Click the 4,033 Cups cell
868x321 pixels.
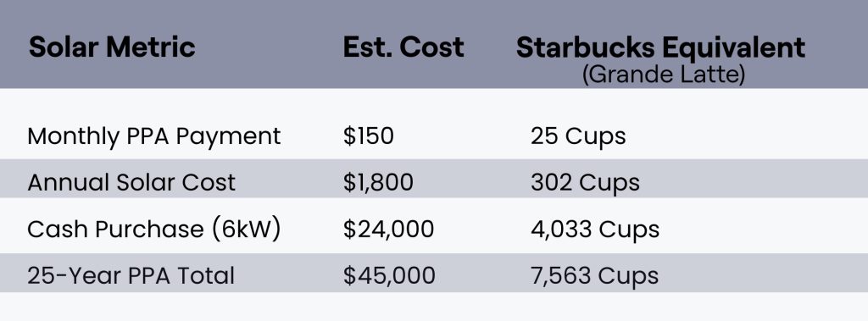coord(595,230)
